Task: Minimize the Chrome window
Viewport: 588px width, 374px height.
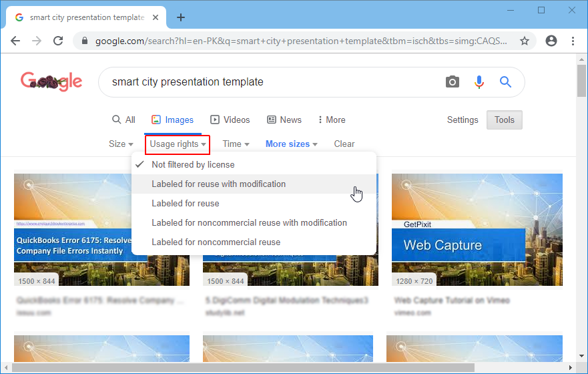Action: 511,11
